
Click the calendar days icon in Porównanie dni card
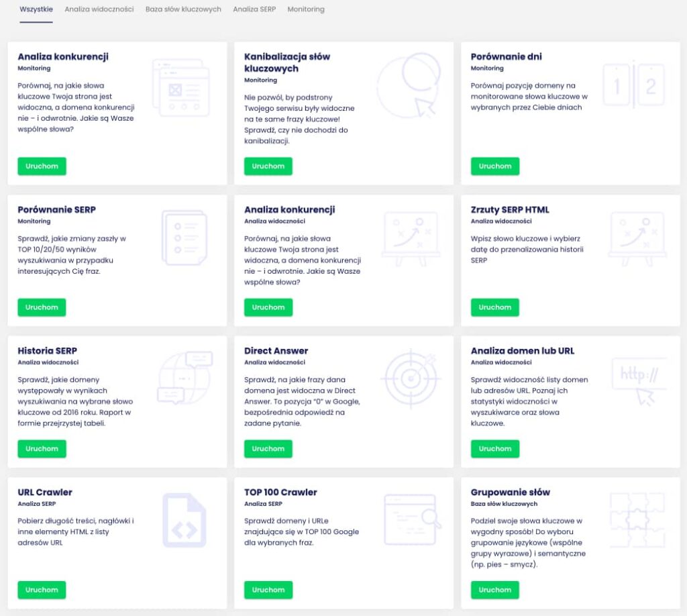633,86
